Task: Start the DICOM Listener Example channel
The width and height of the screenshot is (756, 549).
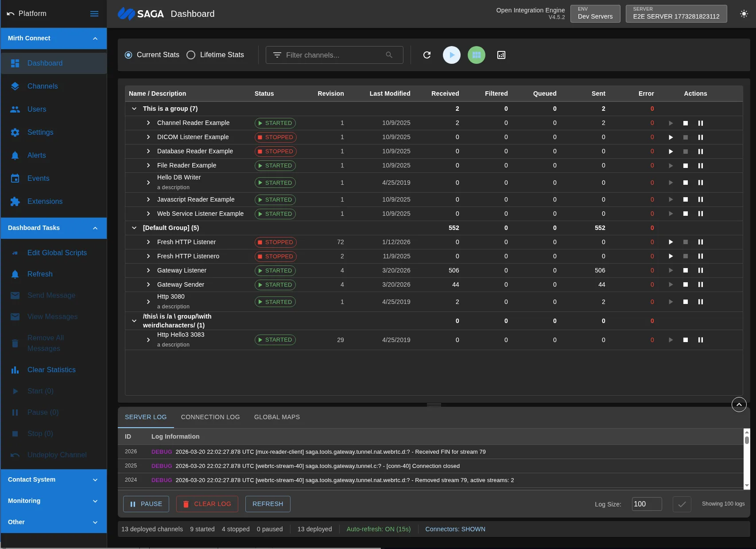Action: coord(671,137)
